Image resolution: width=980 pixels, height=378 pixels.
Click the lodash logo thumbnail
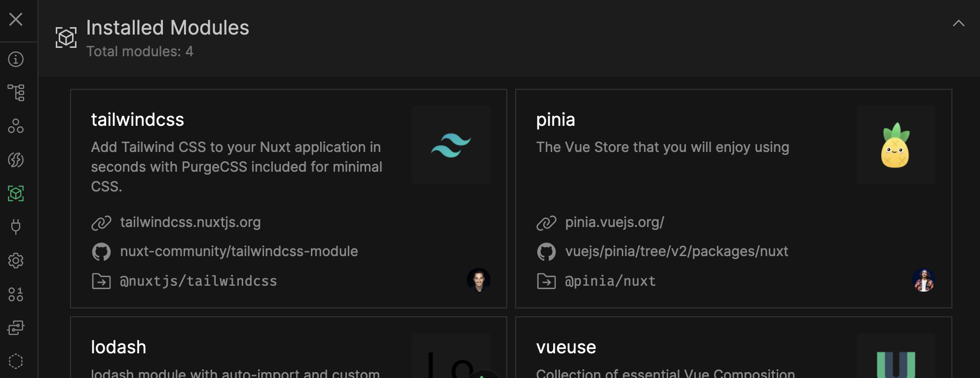tap(451, 355)
